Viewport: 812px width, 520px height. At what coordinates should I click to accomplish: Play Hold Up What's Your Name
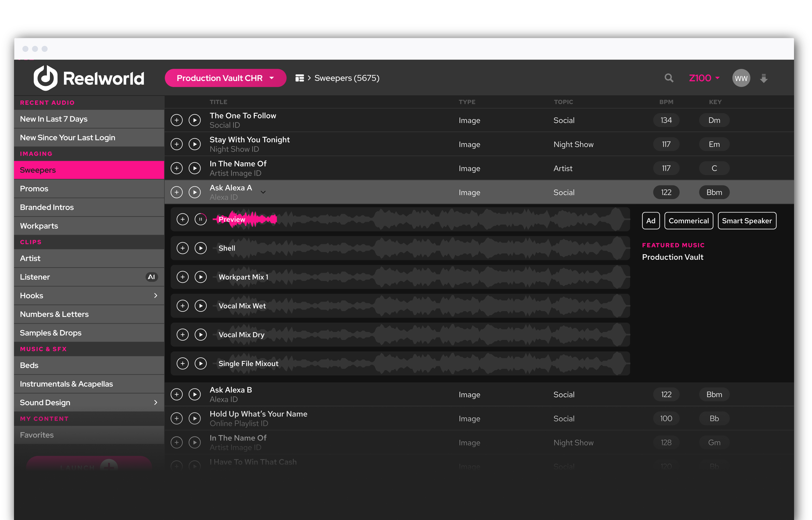(x=195, y=418)
